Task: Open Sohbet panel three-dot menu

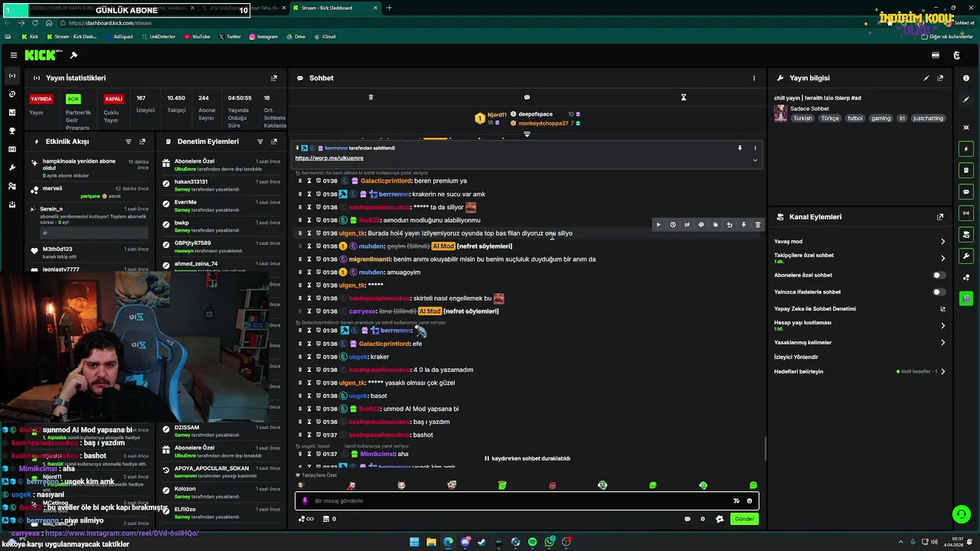Action: coord(753,78)
